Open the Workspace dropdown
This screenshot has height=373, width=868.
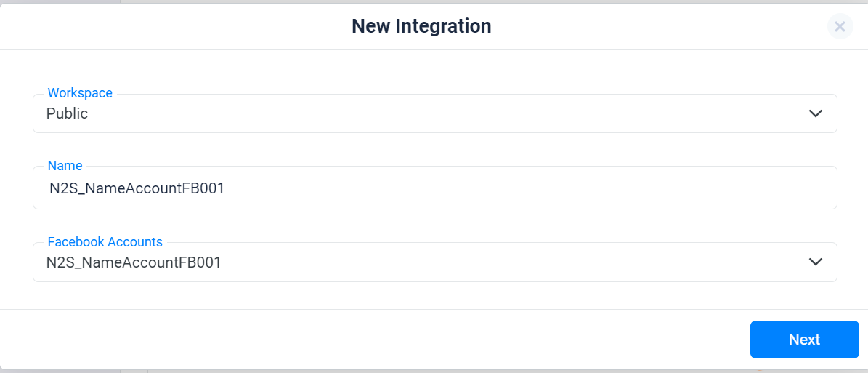point(434,113)
